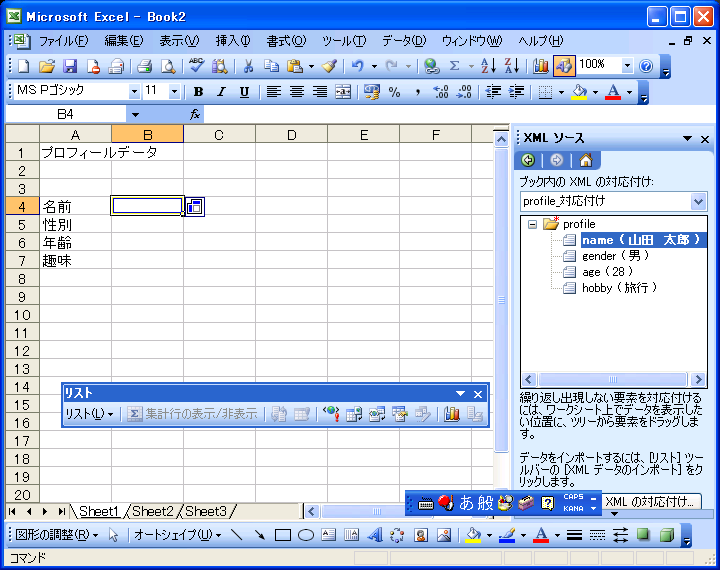The image size is (720, 570).
Task: Pick fill color paint bucket in formatting toolbar
Action: (x=579, y=92)
